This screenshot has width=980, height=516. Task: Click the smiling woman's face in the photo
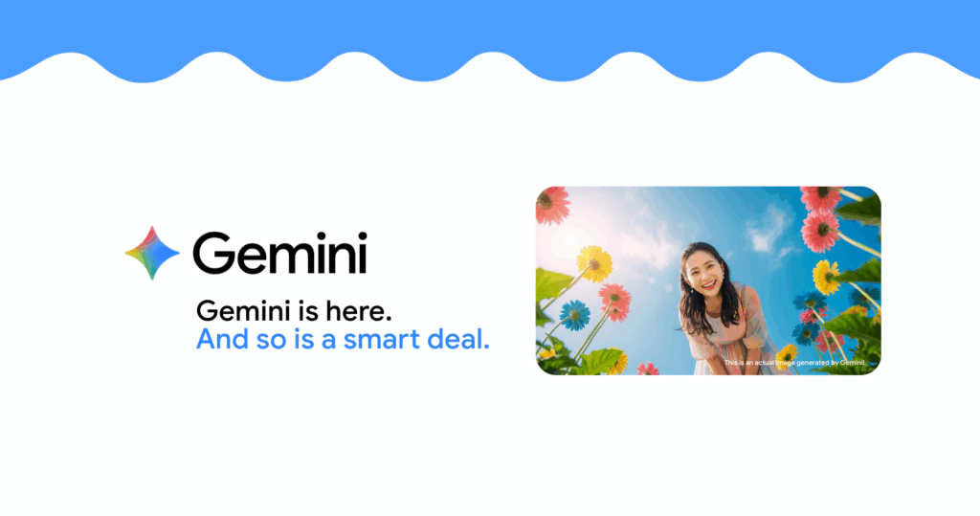click(x=704, y=270)
